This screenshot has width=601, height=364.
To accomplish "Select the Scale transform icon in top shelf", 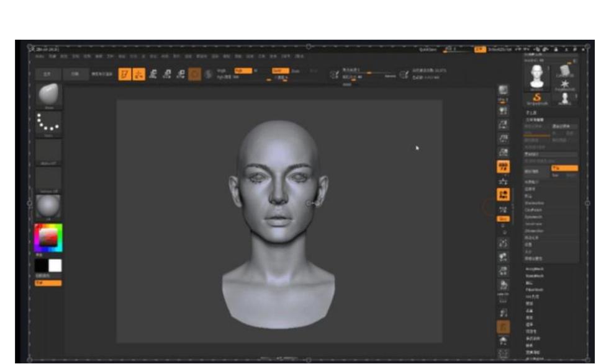I will 167,74.
